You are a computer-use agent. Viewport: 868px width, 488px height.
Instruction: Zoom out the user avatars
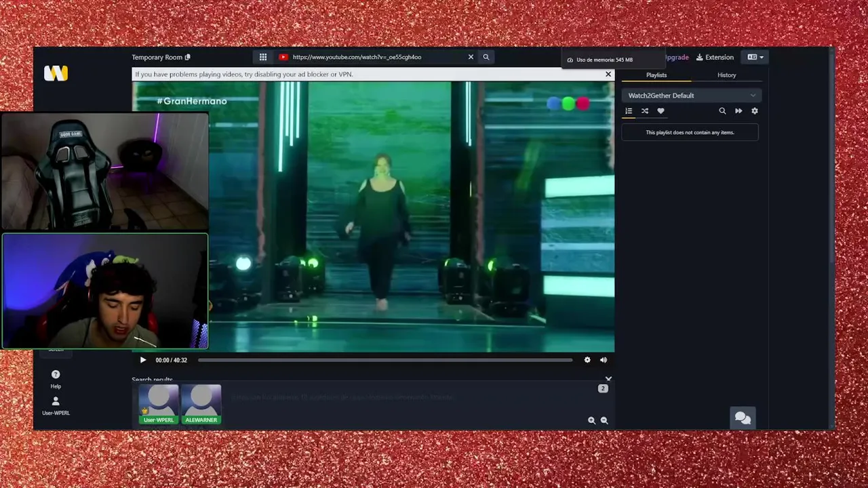point(604,420)
